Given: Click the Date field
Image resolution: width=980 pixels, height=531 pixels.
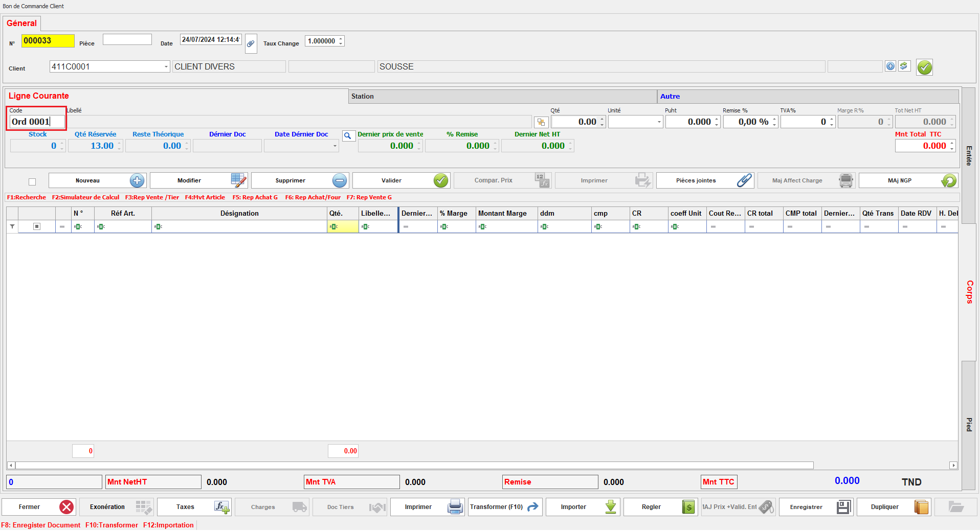Looking at the screenshot, I should tap(211, 39).
